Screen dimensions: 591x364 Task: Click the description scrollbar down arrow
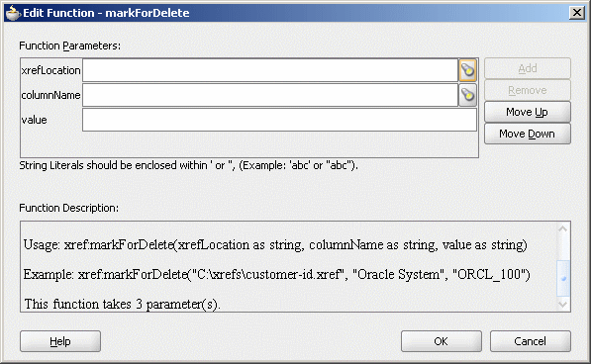(x=563, y=304)
